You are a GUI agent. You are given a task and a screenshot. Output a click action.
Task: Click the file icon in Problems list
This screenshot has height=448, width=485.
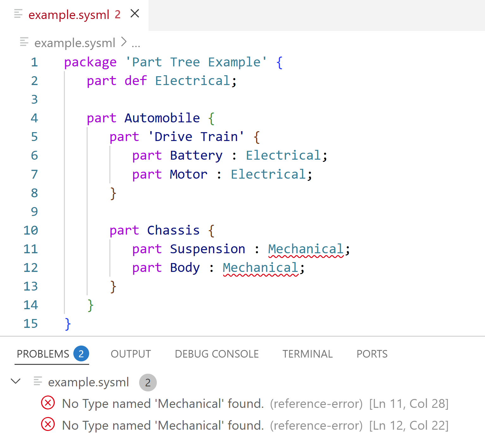point(38,382)
